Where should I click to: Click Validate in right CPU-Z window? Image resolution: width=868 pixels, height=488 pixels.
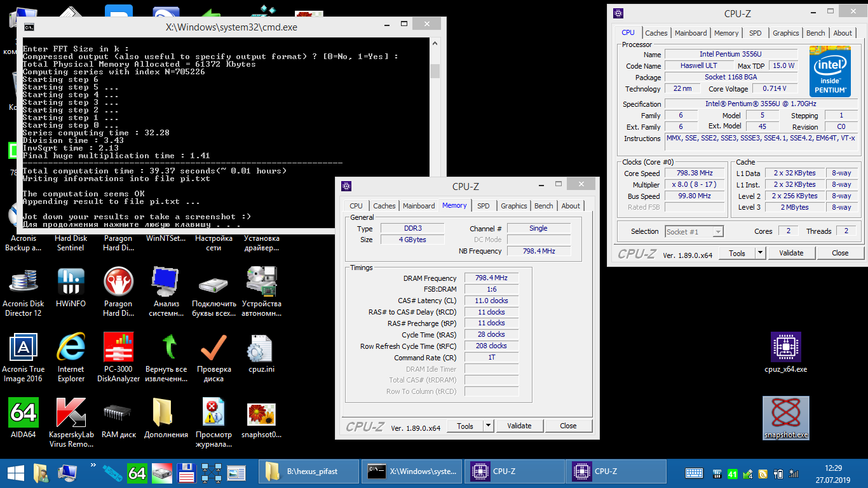click(792, 253)
